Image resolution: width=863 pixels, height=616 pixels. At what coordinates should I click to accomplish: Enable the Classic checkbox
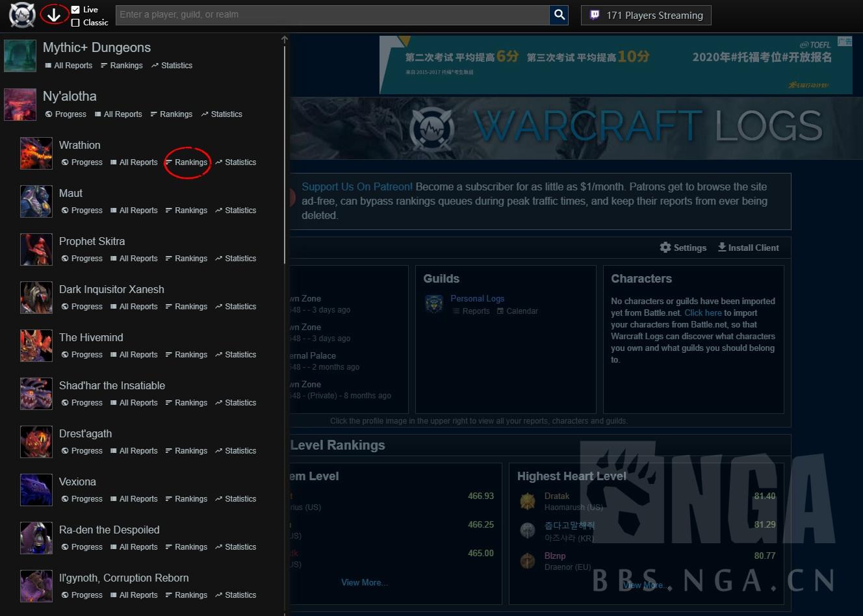click(x=75, y=23)
